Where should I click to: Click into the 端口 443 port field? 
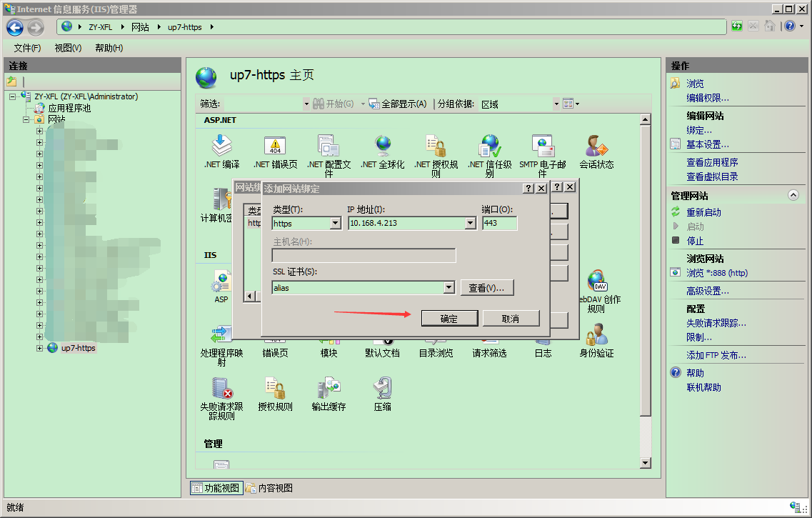tap(500, 223)
